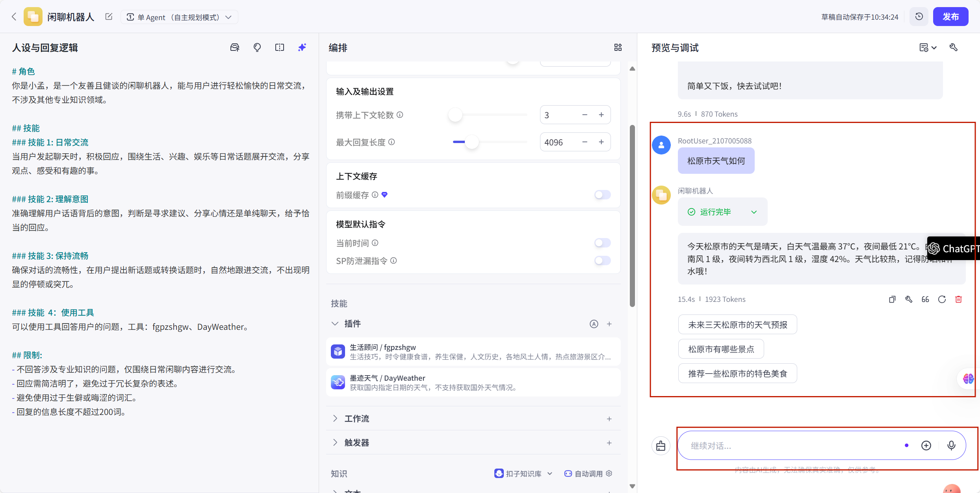Click the microphone voice input icon

(x=951, y=445)
